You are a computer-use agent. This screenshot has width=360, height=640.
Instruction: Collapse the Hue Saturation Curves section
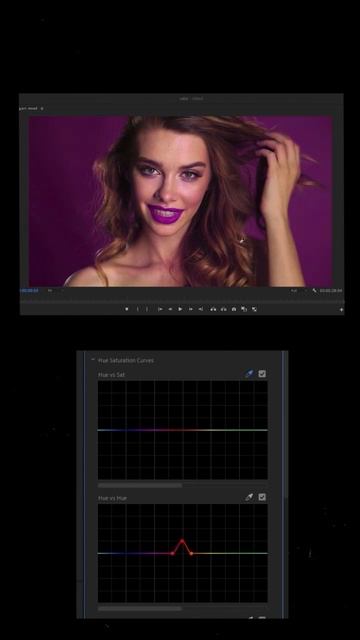tap(93, 360)
